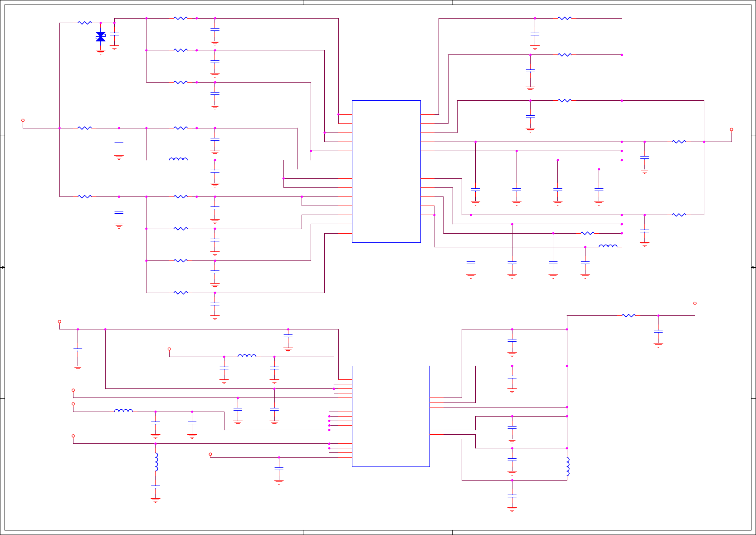The width and height of the screenshot is (756, 535).
Task: Select the large upper IC rectangle
Action: pyautogui.click(x=386, y=172)
